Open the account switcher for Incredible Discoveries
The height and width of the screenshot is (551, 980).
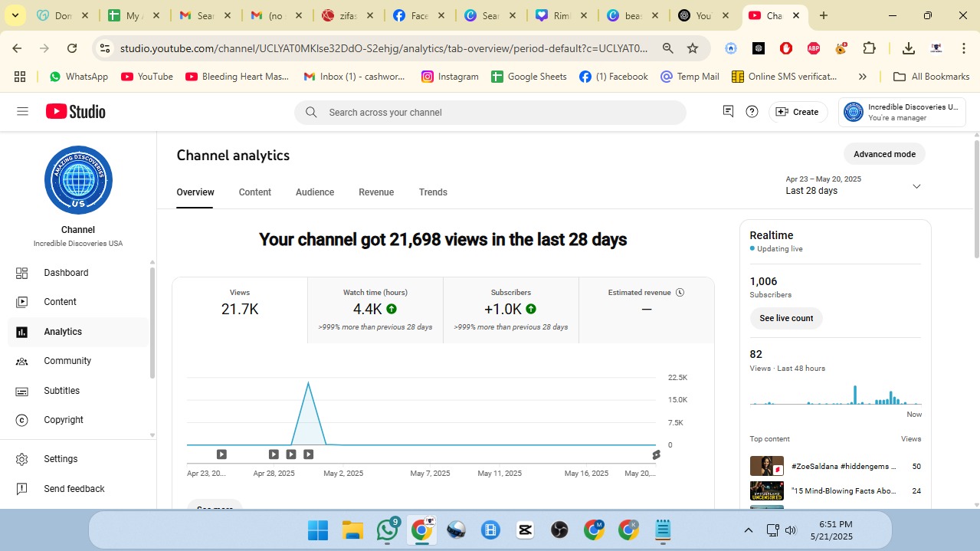pos(901,112)
